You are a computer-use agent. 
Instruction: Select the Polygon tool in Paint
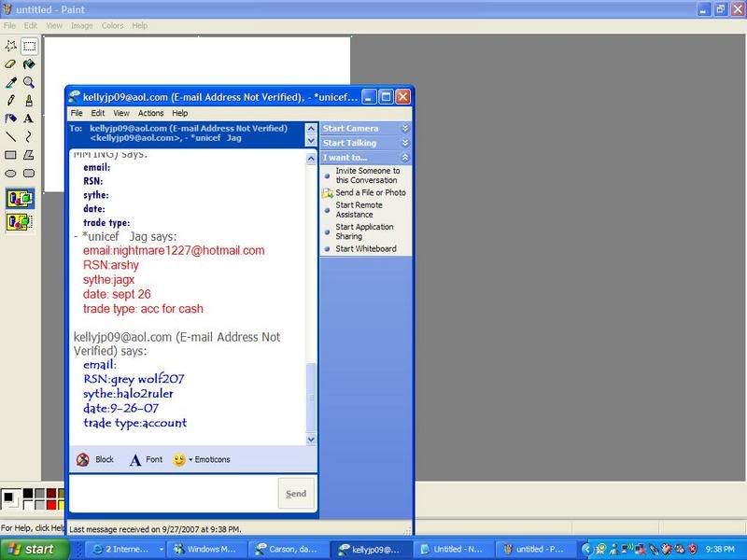tap(29, 155)
